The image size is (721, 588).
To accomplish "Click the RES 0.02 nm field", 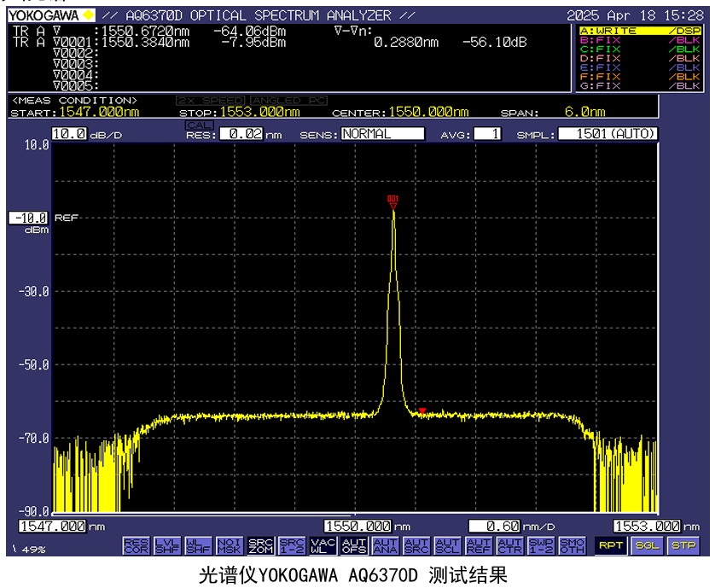I will pyautogui.click(x=241, y=134).
